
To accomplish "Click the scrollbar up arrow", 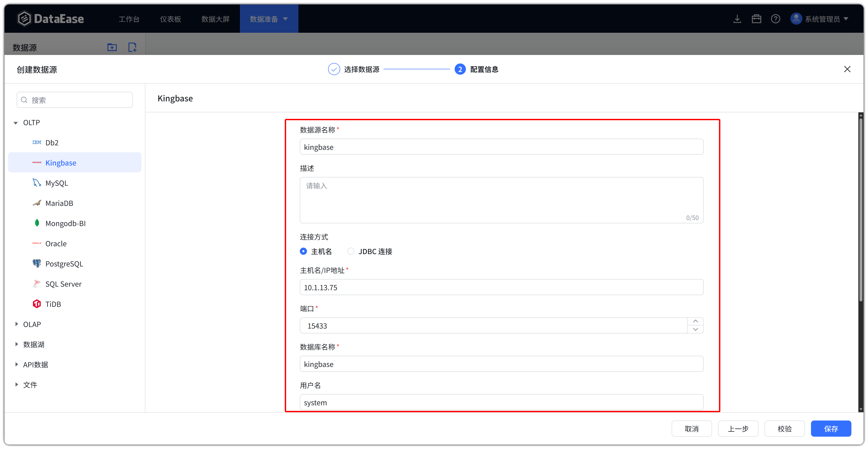I will click(861, 115).
